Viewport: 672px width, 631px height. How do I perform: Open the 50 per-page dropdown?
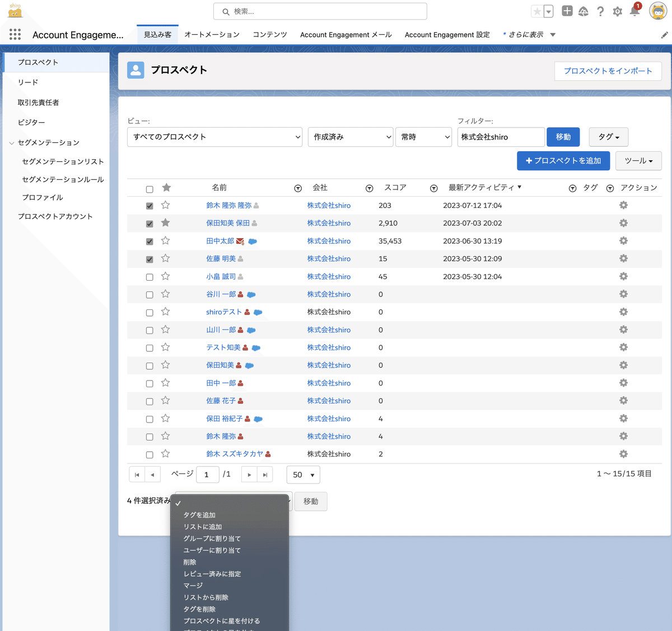(x=304, y=475)
